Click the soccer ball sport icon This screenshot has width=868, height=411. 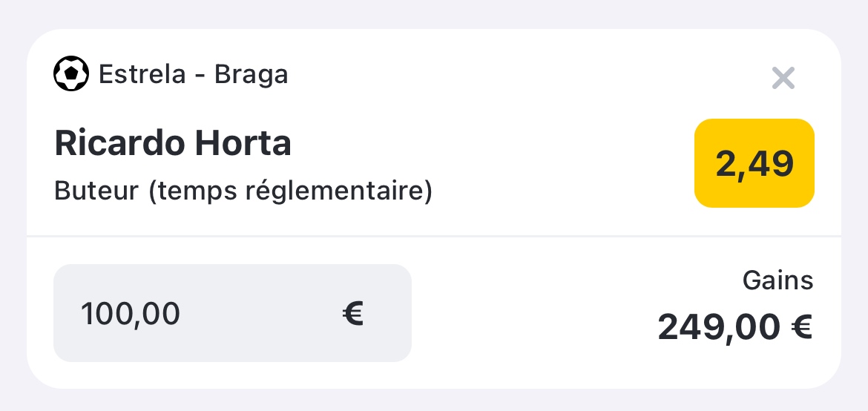71,73
